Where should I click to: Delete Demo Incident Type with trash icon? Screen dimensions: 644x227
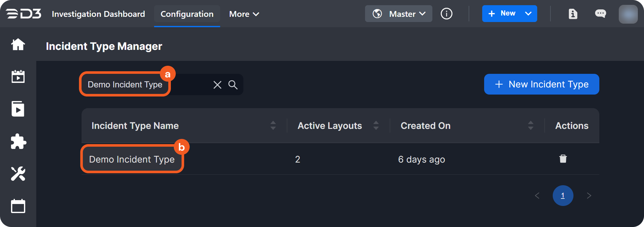[x=563, y=159]
